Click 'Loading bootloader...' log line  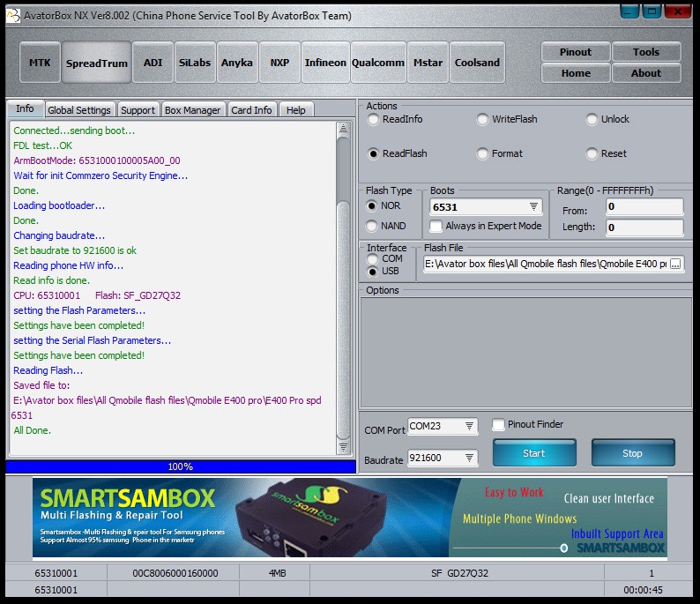[59, 205]
